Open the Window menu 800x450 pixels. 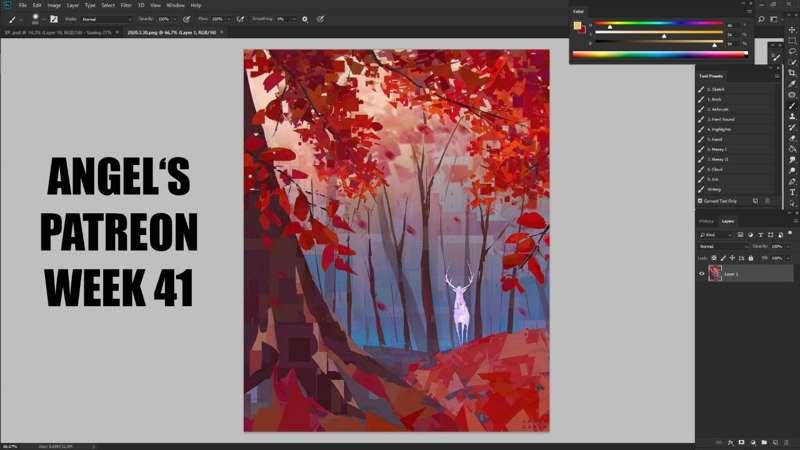[x=176, y=5]
